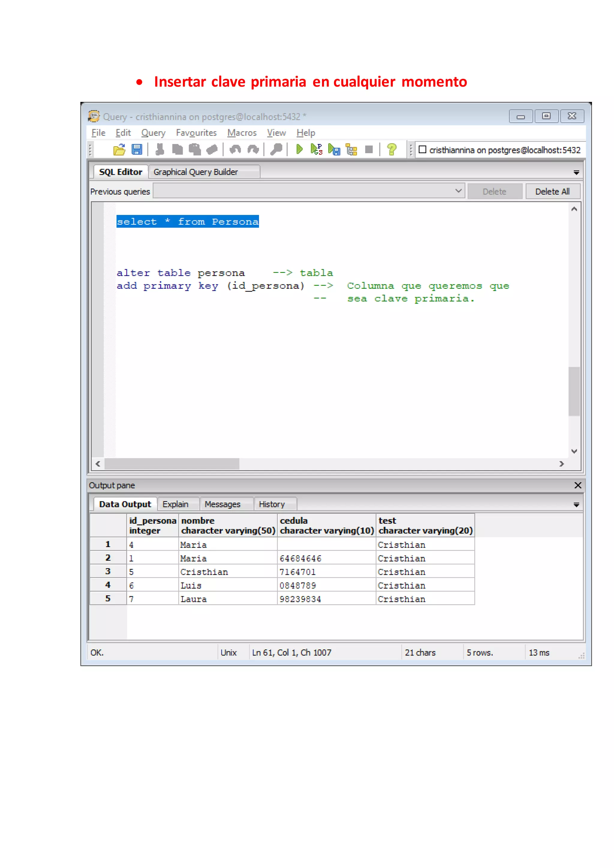Copy icon in query toolbar
614x868 pixels.
pos(177,150)
